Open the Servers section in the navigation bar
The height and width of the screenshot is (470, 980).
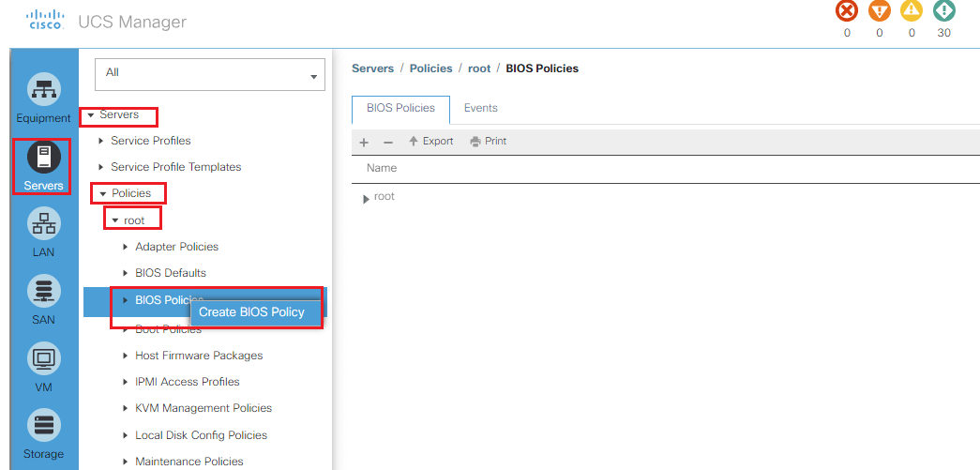(43, 166)
